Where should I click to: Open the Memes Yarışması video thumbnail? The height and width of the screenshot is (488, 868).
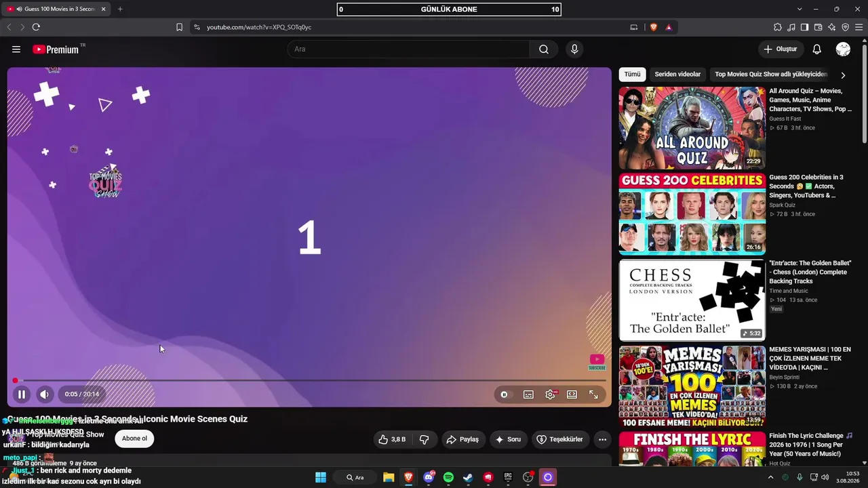click(692, 386)
